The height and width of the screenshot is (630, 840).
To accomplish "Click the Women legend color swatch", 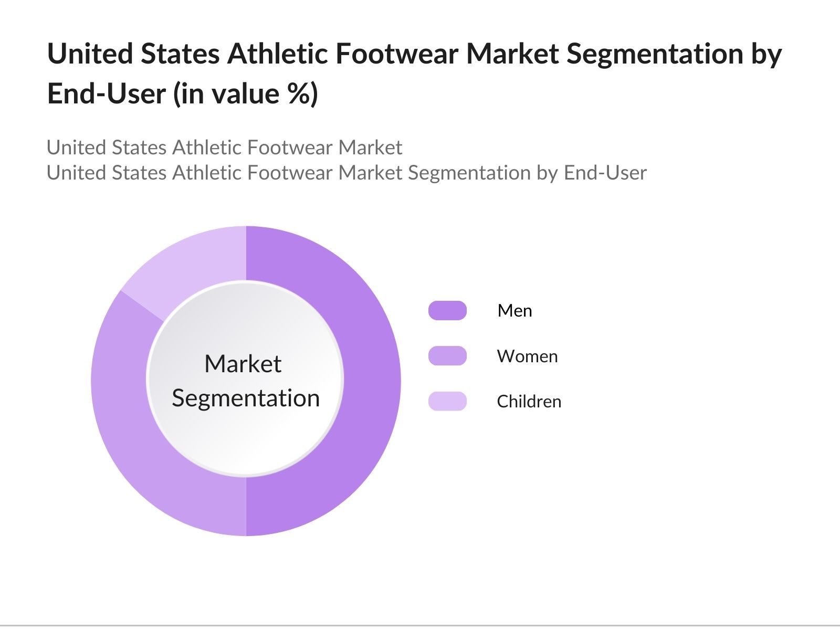I will pyautogui.click(x=447, y=356).
